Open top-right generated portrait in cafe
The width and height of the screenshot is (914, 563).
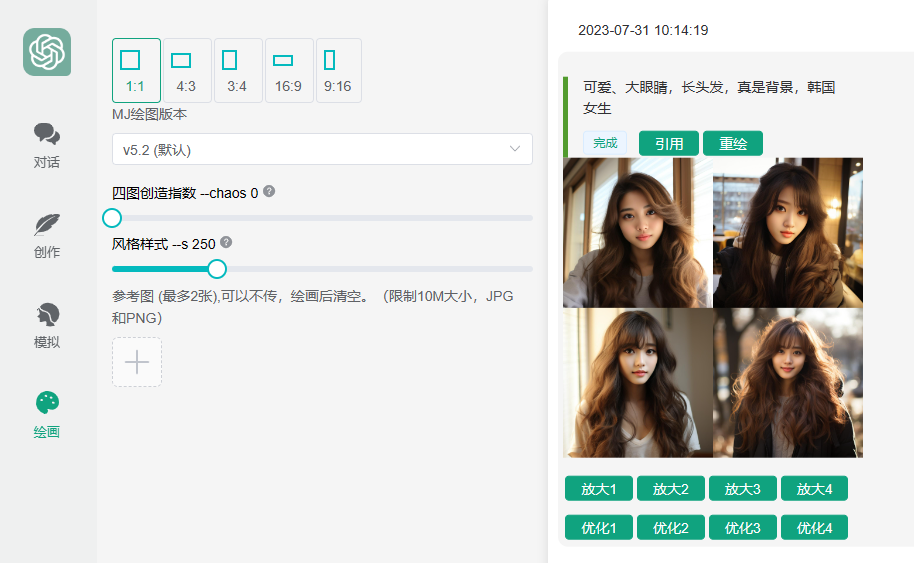point(788,233)
